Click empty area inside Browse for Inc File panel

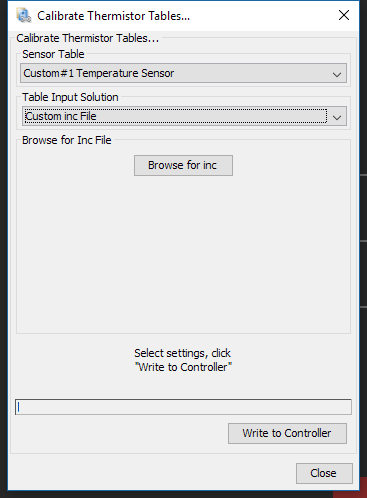[x=183, y=253]
